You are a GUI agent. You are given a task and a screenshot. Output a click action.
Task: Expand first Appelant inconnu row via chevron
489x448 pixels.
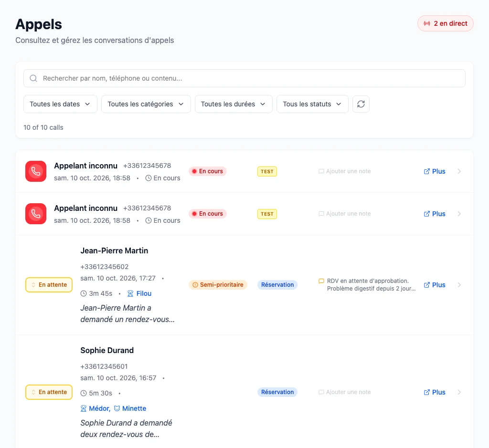pyautogui.click(x=459, y=171)
